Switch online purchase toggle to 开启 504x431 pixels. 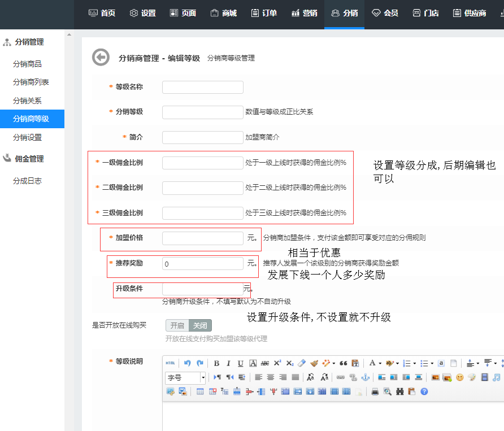pyautogui.click(x=177, y=325)
